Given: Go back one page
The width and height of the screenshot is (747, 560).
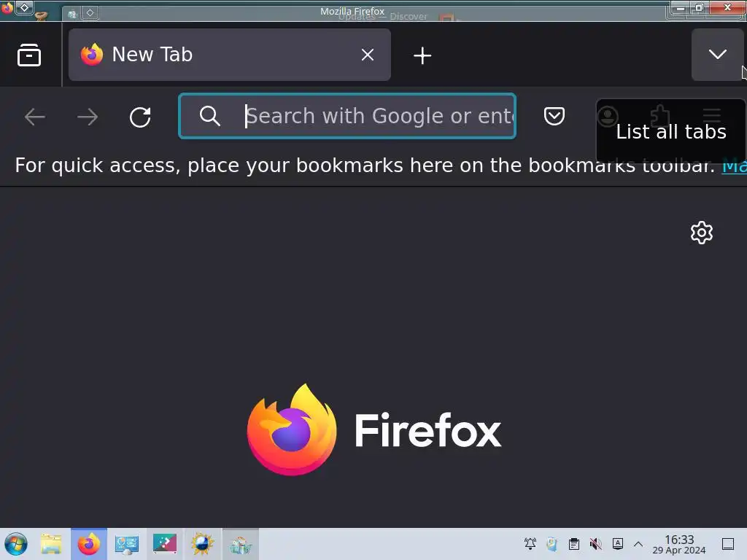Looking at the screenshot, I should point(35,117).
